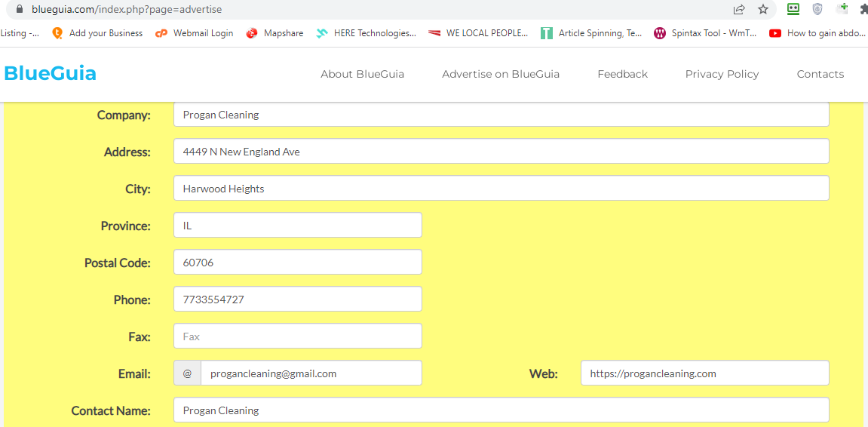Screen dimensions: 868x427
Task: Click the City field with Harwood Heights
Action: [501, 189]
